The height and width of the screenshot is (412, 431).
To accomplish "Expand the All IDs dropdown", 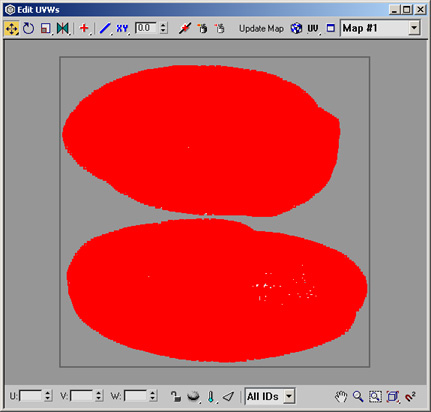I will 289,396.
